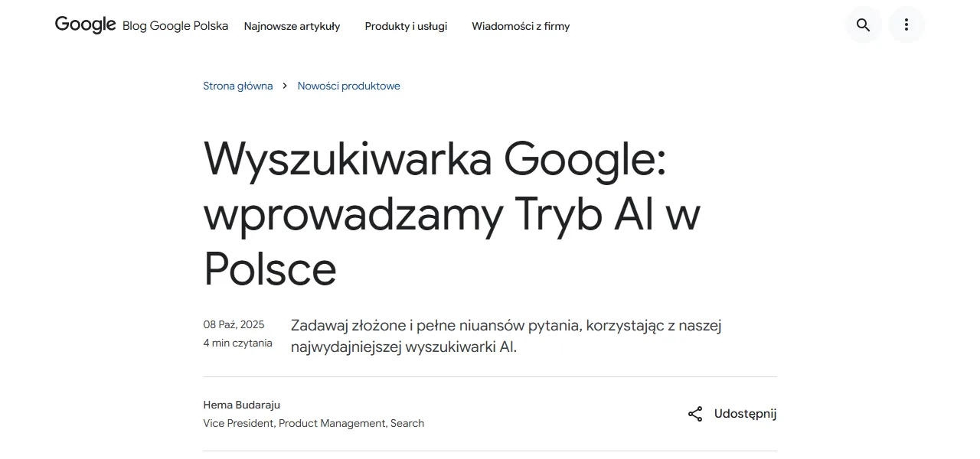Click the Udostępnij share button label

745,414
